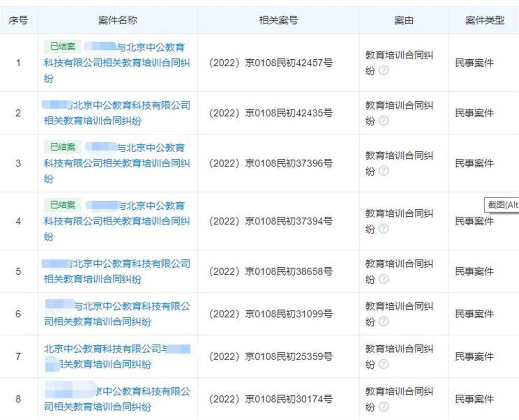Screen dimensions: 519x420
Task: Click sequence number 6 cell
Action: 18,314
